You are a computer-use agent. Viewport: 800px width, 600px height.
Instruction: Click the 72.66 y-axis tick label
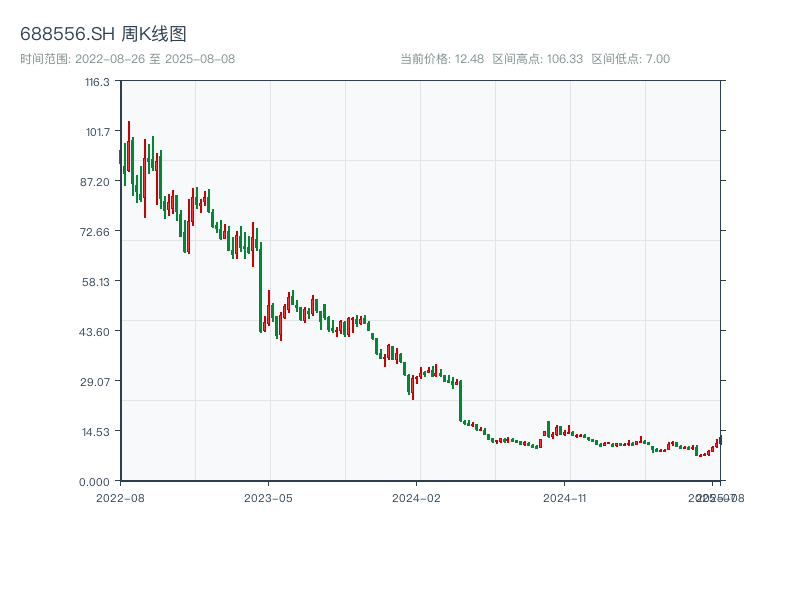(96, 232)
